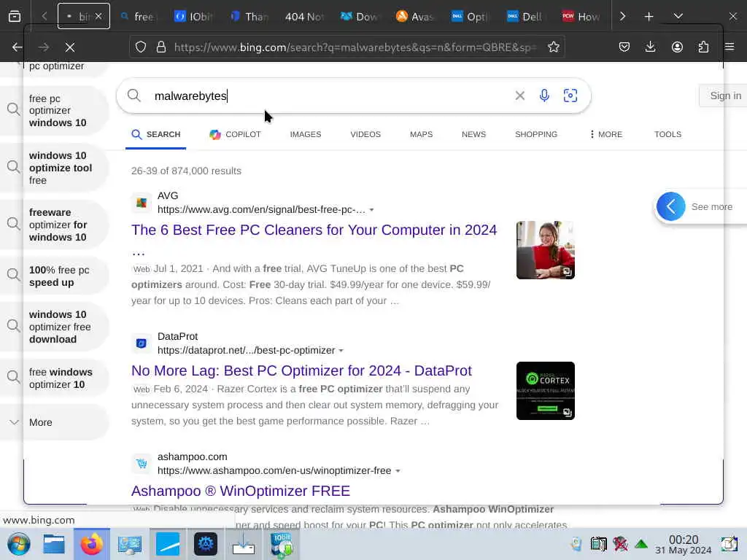Open No More Lag DataProt link
Image resolution: width=747 pixels, height=560 pixels.
301,370
